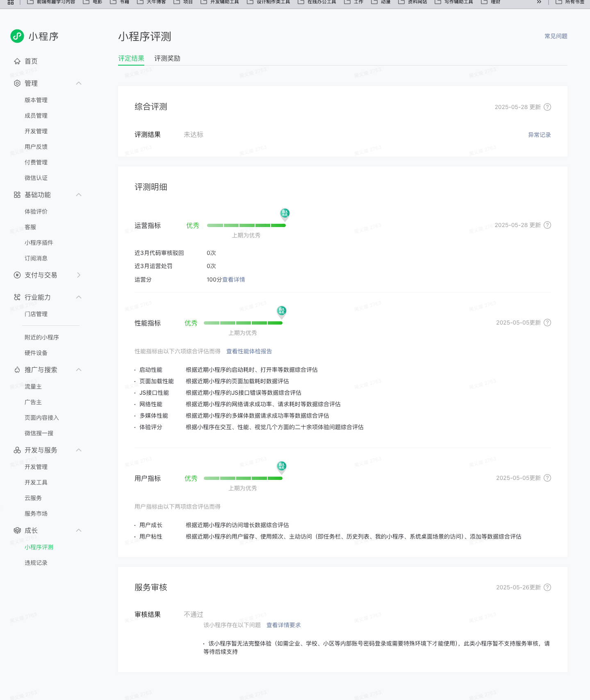Open 门店管理 in the sidebar
Screen dimensions: 590x700
(36, 314)
